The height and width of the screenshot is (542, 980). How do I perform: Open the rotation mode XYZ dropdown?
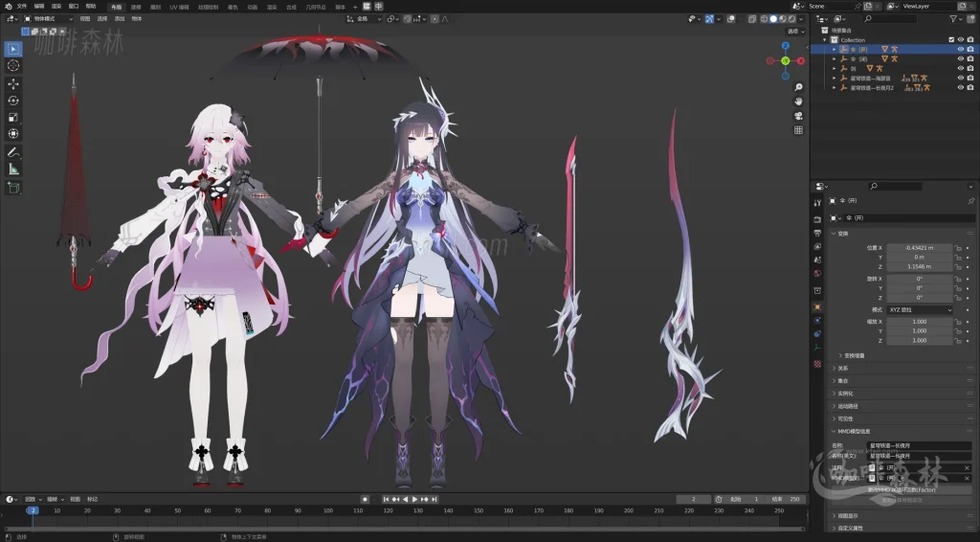(x=920, y=310)
